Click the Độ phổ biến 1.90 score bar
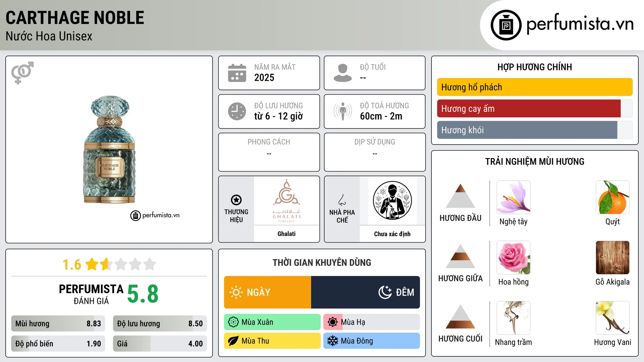The height and width of the screenshot is (362, 644). [x=58, y=343]
